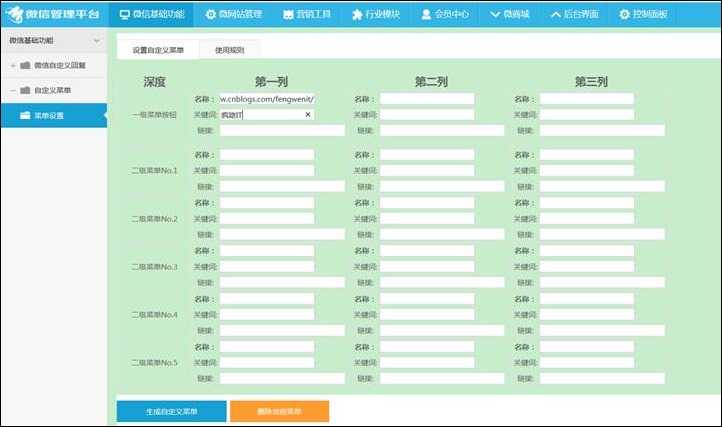Open 后台界面 in top navigation

point(575,14)
